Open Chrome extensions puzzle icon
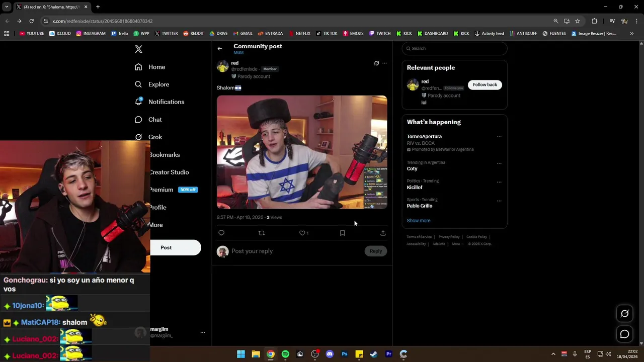644x362 pixels. 594,21
